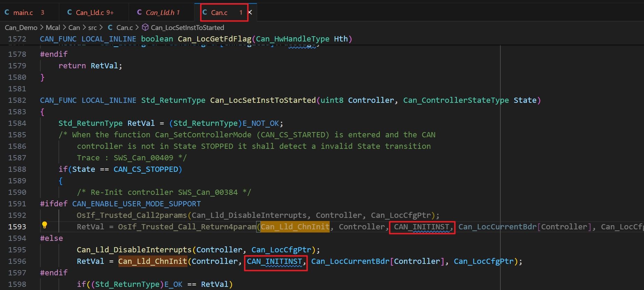Click CAN_INITINST on line 1596

coord(274,261)
